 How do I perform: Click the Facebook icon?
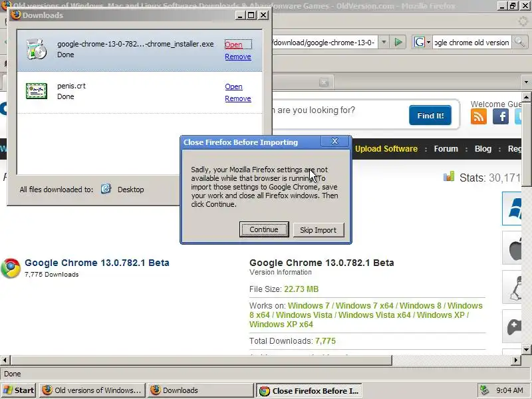pos(501,117)
